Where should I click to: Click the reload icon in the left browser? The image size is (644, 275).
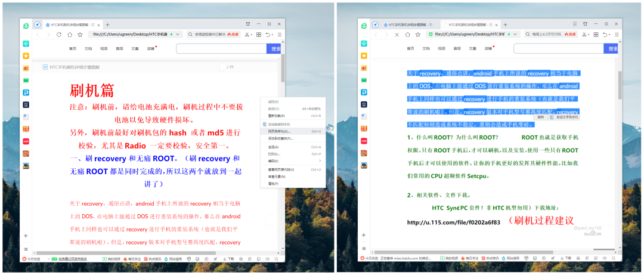pyautogui.click(x=58, y=35)
